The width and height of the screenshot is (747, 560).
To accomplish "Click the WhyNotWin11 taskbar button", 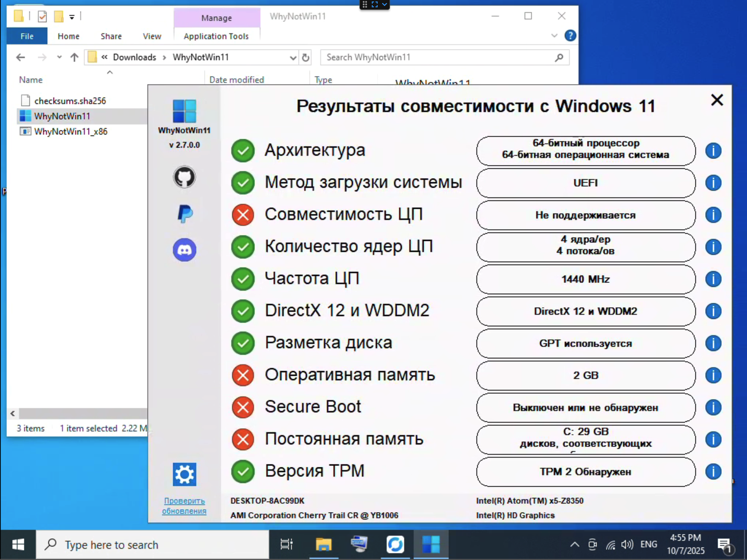I will coord(431,545).
